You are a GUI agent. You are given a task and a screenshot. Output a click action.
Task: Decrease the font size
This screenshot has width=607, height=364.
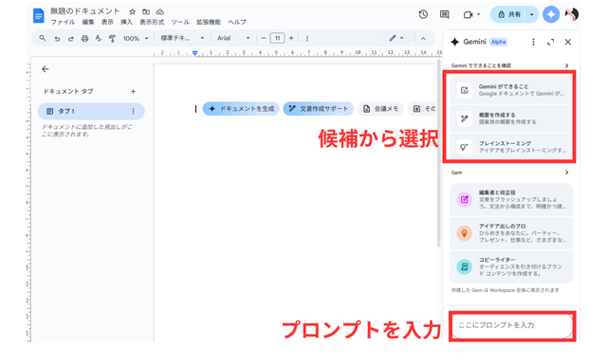click(x=264, y=38)
